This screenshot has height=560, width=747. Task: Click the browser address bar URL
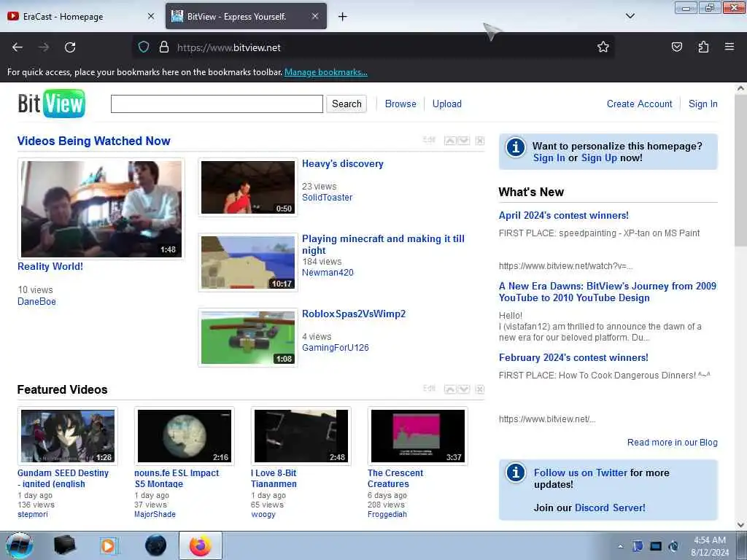coord(228,47)
